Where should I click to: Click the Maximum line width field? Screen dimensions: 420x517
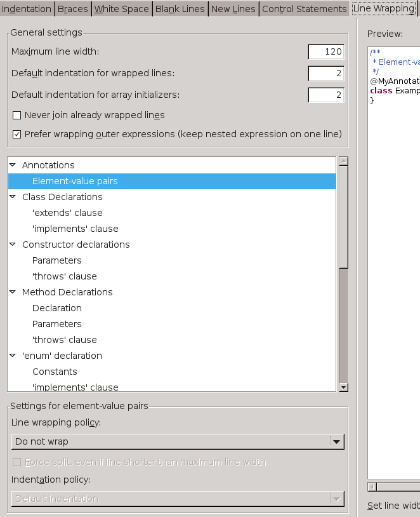326,52
